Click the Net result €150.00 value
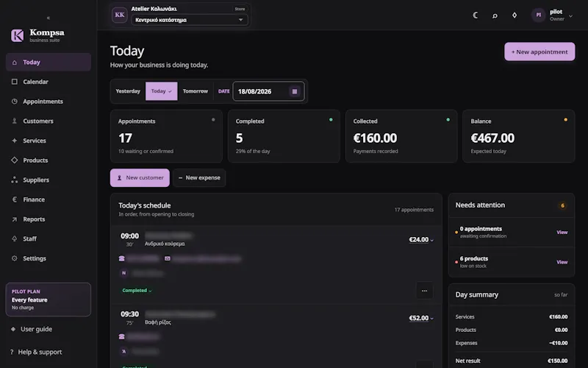588x368 pixels. pos(558,361)
